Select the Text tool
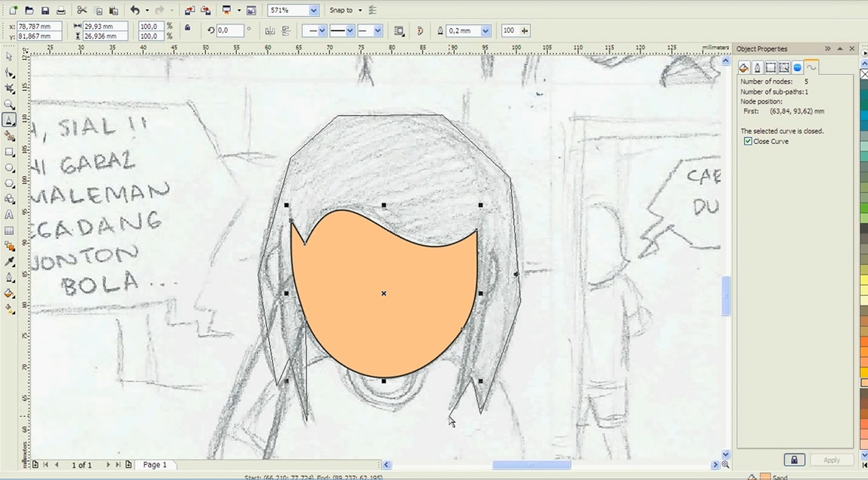868x480 pixels. (x=9, y=215)
